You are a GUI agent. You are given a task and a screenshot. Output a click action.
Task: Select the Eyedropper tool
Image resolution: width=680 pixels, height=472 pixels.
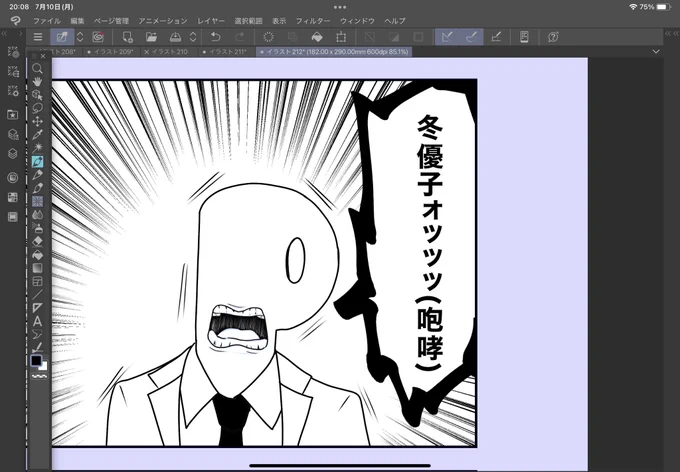pyautogui.click(x=37, y=134)
